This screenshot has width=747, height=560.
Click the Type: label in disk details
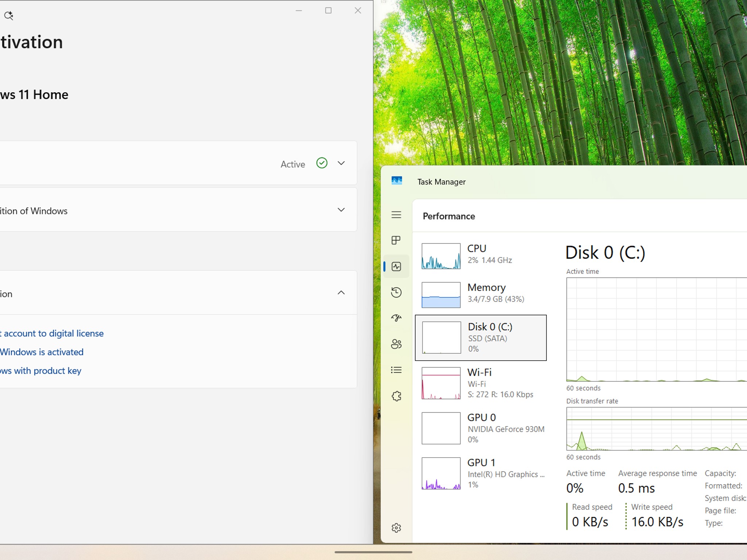(713, 523)
